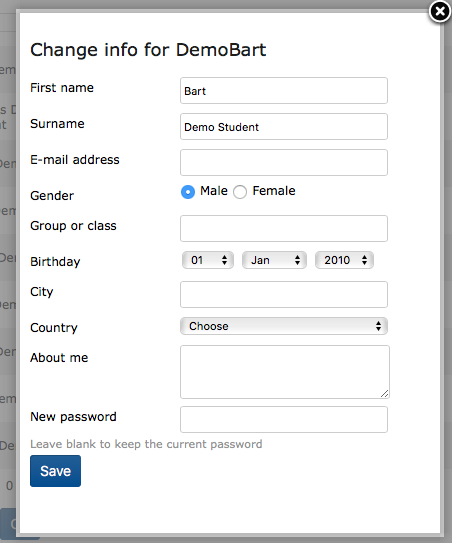Select the Female radio button
The image size is (452, 543).
click(240, 192)
